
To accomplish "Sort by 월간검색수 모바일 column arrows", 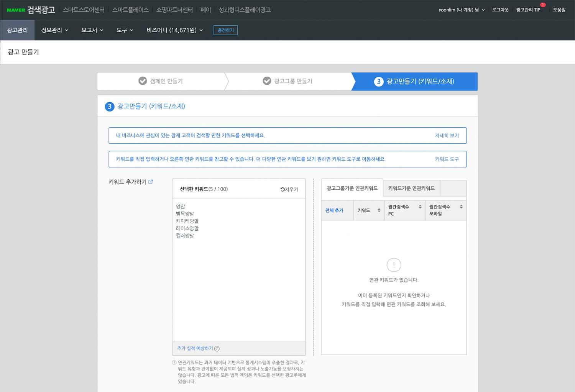I will (x=461, y=207).
